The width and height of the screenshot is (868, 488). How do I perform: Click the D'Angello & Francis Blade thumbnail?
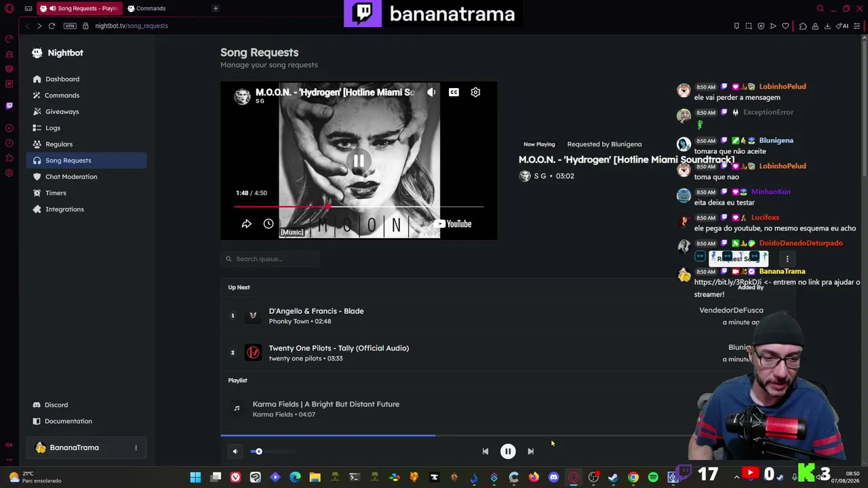click(253, 315)
